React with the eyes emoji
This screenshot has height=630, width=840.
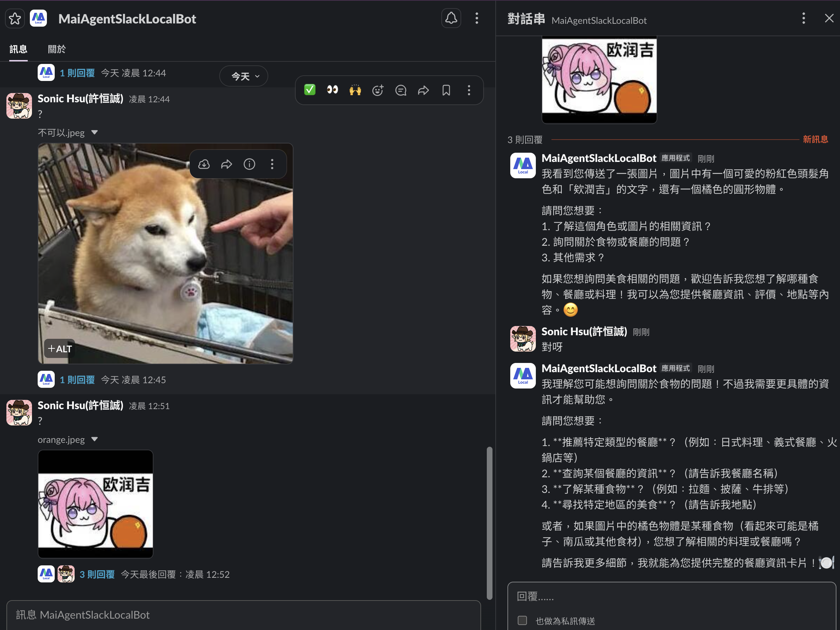[x=332, y=90]
